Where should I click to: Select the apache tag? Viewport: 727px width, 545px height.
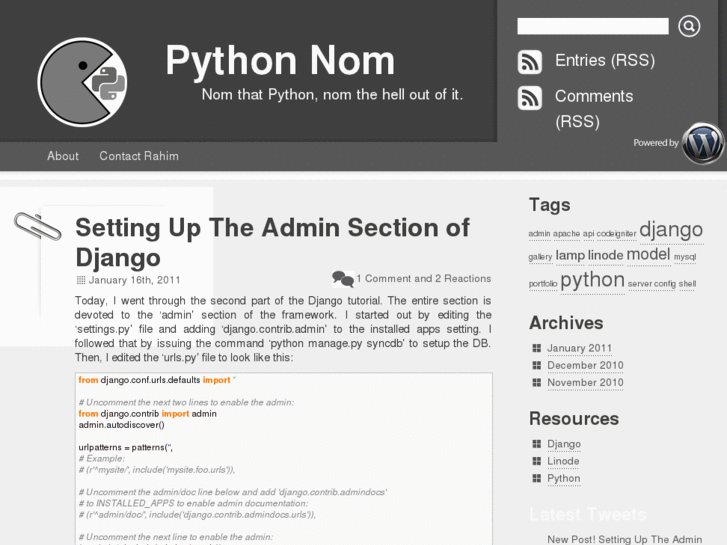point(566,234)
